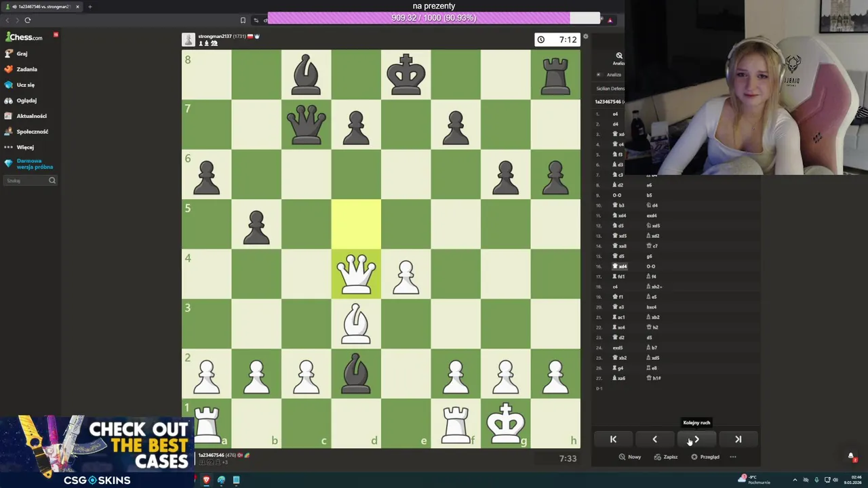Click browser back arrow

7,20
